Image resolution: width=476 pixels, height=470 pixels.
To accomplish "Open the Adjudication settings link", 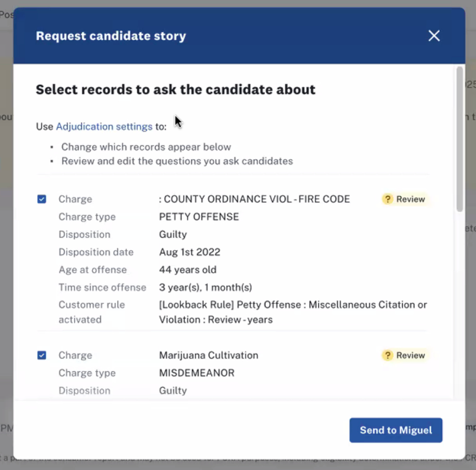I will coord(104,127).
